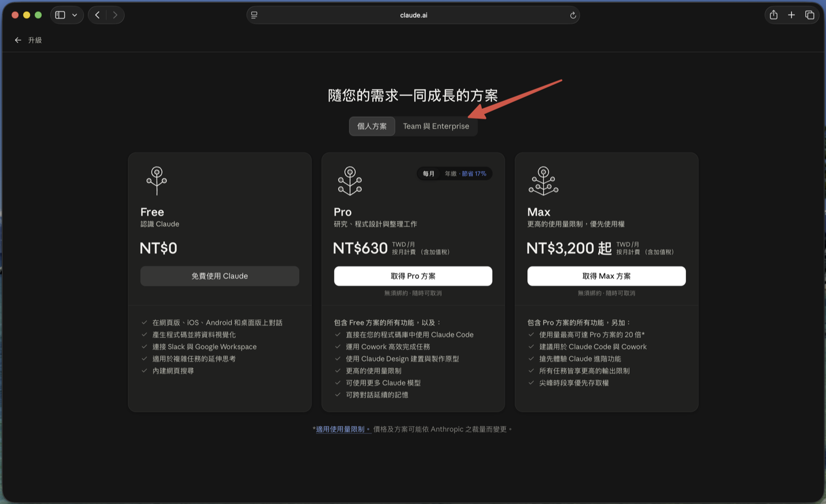Choose 年繳 節省 17% billing option

click(x=465, y=174)
